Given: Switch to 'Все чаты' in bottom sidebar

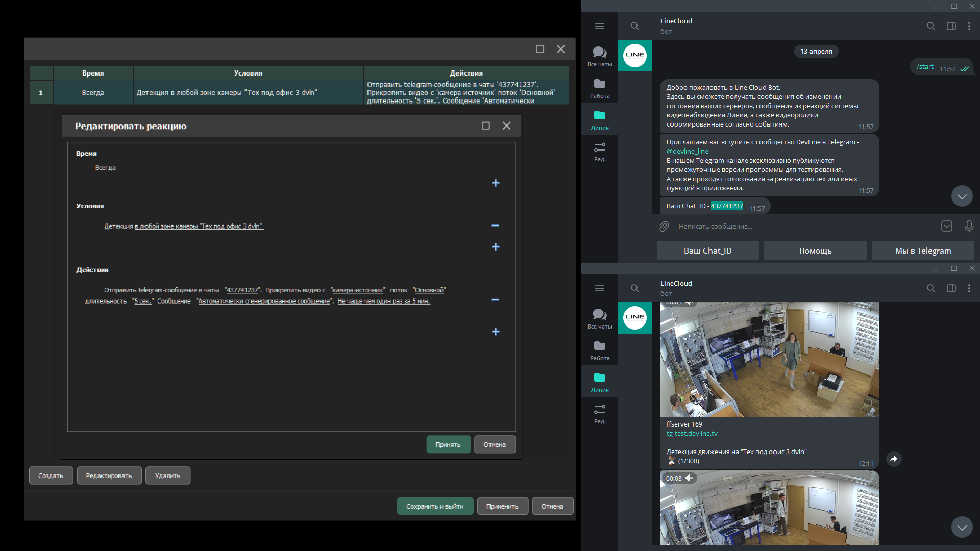Looking at the screenshot, I should (x=600, y=318).
